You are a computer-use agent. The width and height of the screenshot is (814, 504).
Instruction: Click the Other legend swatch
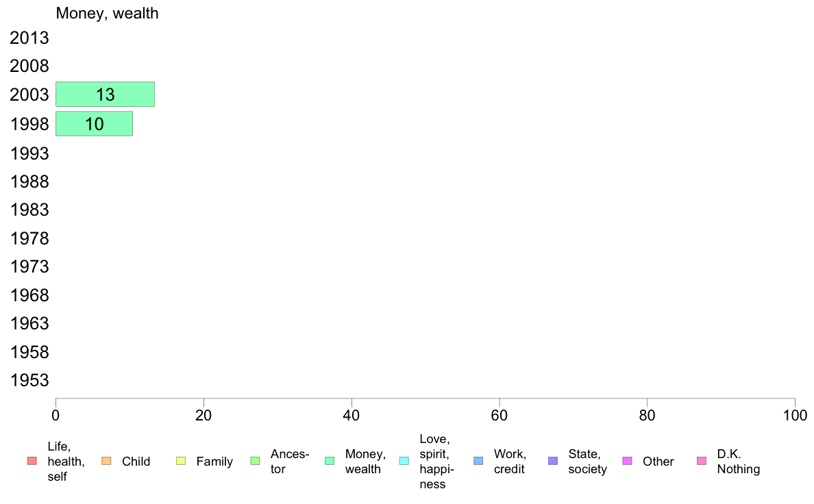click(627, 461)
